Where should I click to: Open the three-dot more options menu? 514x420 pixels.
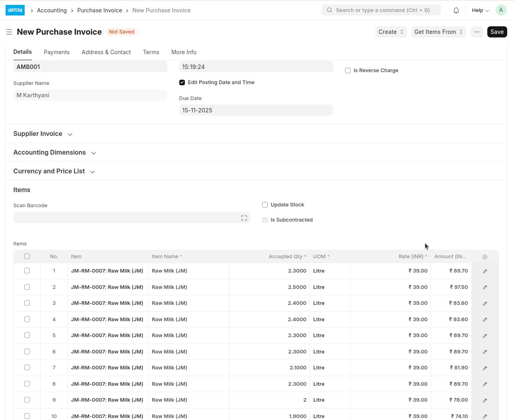(477, 32)
